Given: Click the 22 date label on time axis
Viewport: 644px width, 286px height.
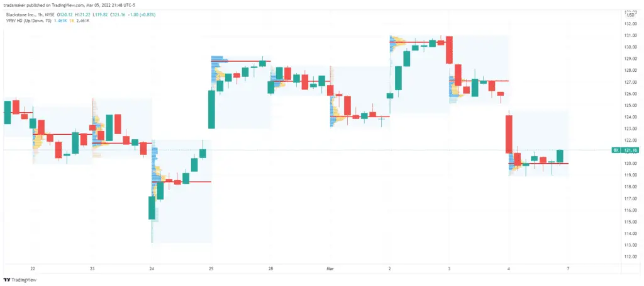Looking at the screenshot, I should tap(33, 269).
